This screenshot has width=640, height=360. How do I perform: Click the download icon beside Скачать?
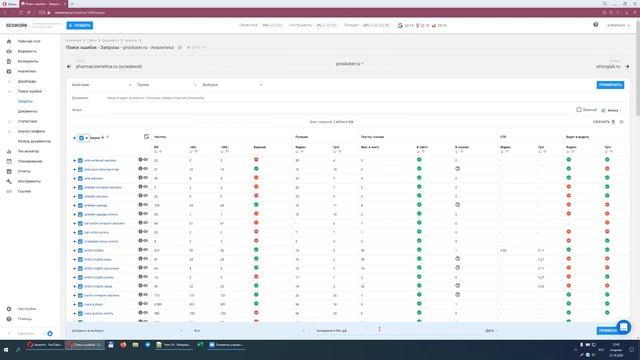(x=613, y=122)
